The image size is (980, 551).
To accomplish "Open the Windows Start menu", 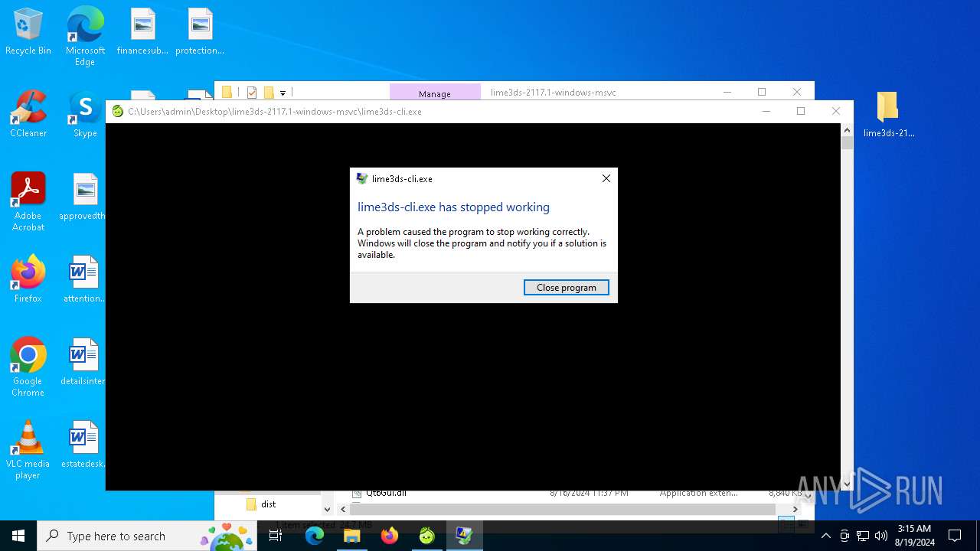I will coord(18,536).
